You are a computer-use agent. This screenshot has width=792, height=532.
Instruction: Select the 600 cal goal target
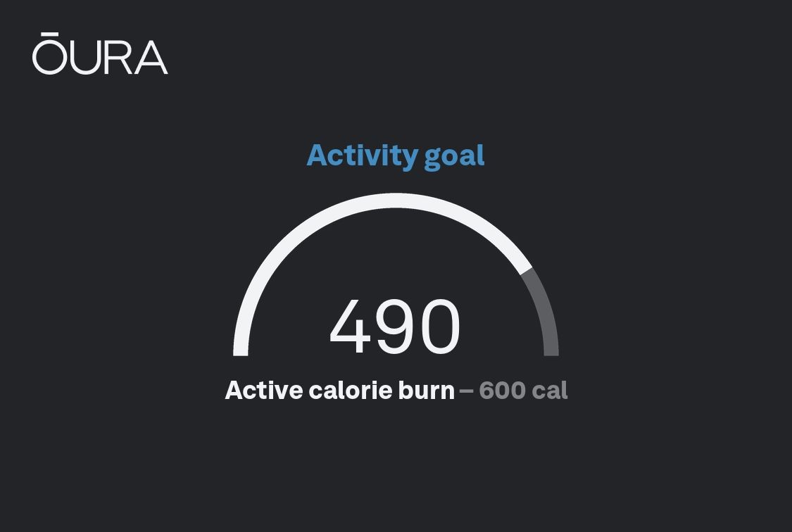click(523, 391)
